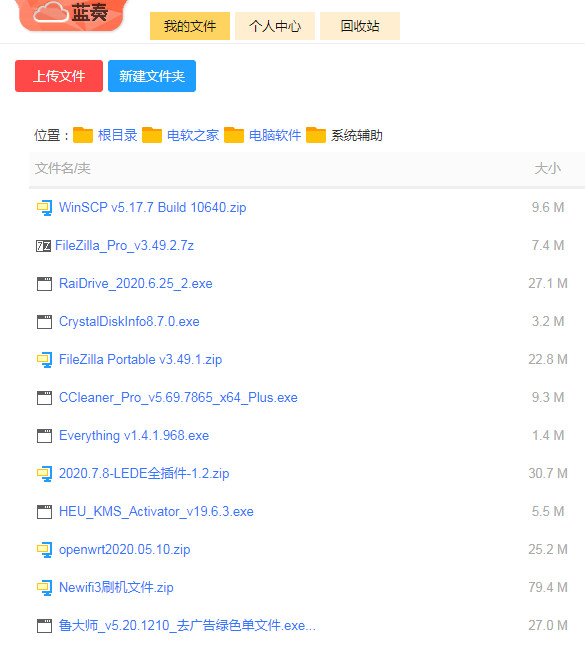Click the 7z icon beside FileZilla_Pro
This screenshot has width=585, height=652.
[43, 246]
